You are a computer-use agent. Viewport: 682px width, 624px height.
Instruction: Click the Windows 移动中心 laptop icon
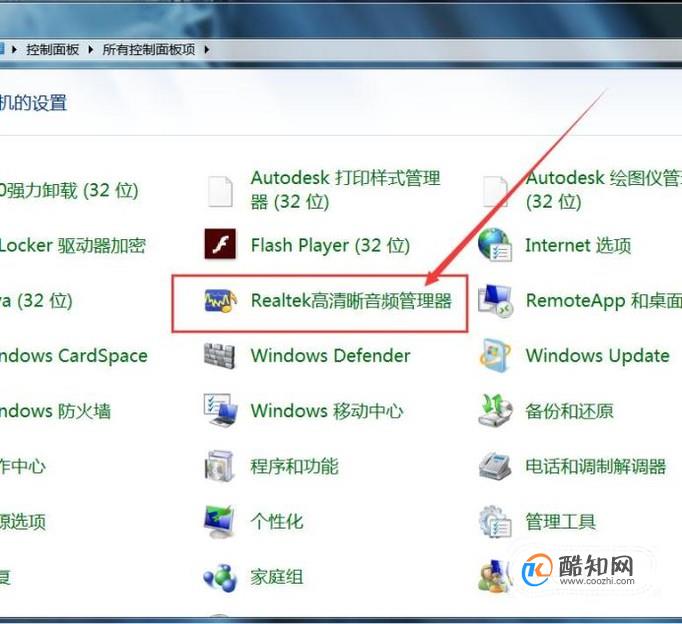coord(221,410)
